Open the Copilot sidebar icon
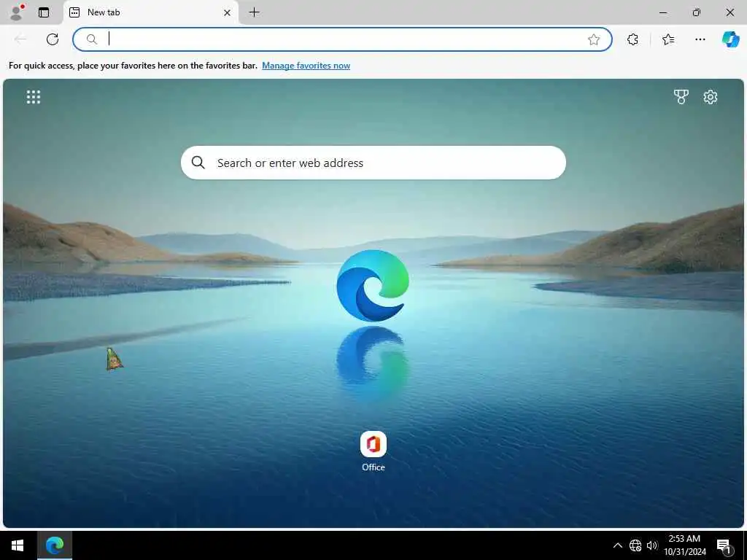The width and height of the screenshot is (747, 560). [730, 39]
